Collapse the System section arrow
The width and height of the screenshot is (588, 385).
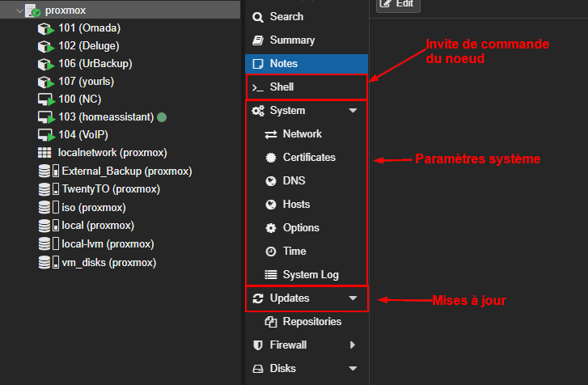point(353,111)
